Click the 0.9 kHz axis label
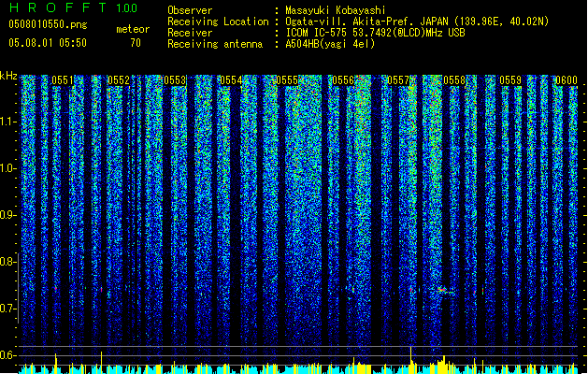The image size is (588, 374). (7, 215)
